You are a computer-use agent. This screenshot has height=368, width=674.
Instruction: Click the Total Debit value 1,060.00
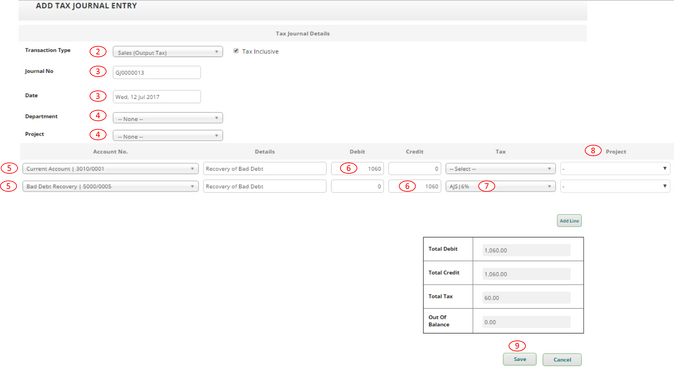click(x=526, y=250)
